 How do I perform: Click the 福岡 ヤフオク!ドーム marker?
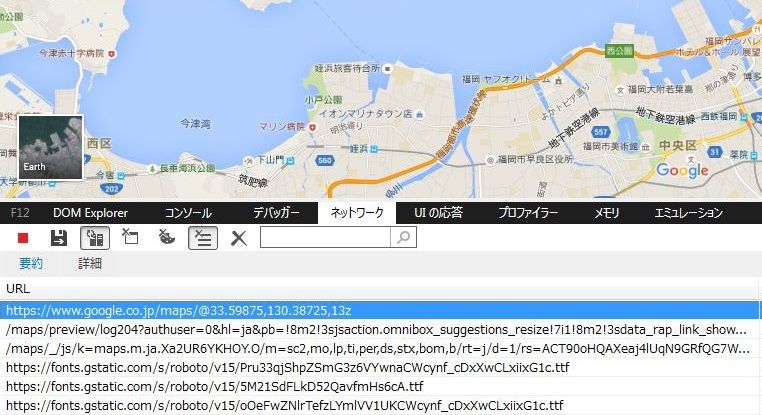(x=559, y=80)
